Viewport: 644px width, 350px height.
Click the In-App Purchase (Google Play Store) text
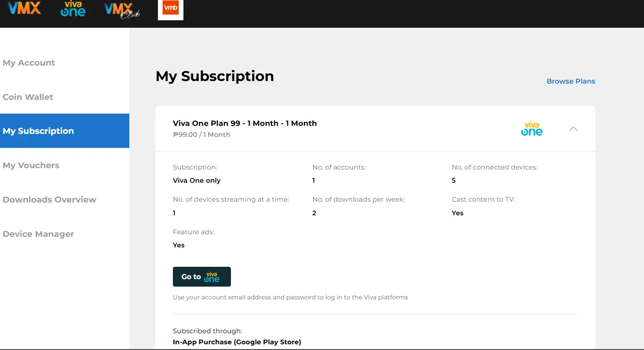click(x=237, y=342)
